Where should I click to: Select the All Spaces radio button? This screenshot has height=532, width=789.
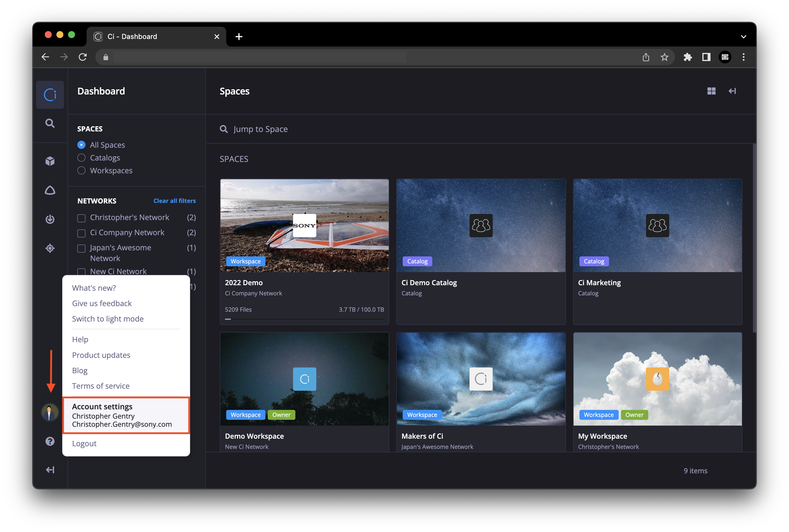click(x=81, y=145)
